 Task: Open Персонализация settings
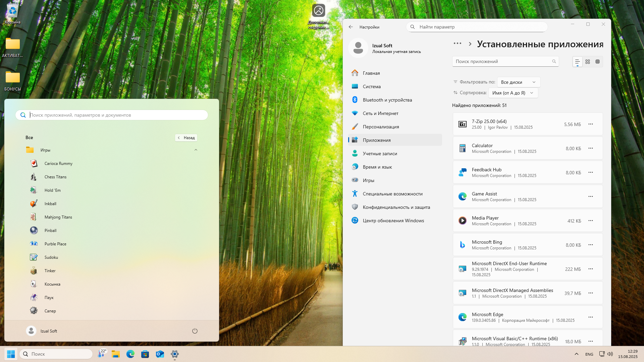tap(395, 127)
